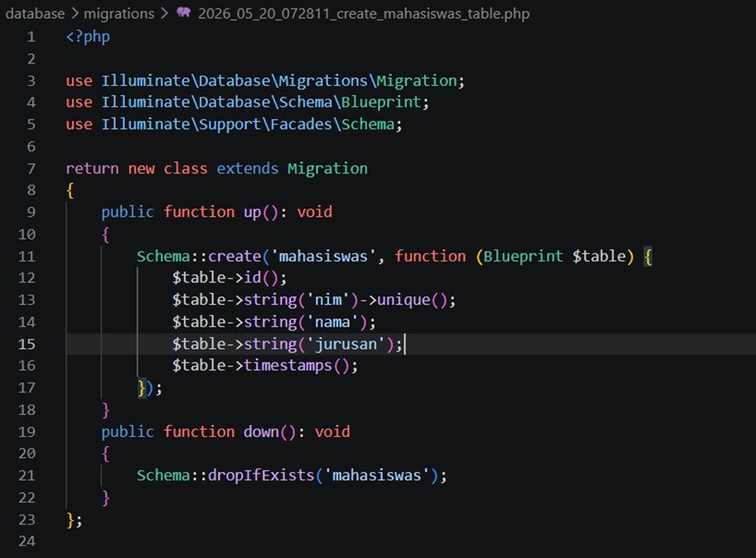Click 'Blueprint' type hint on line 11
The image size is (756, 558).
coord(523,256)
